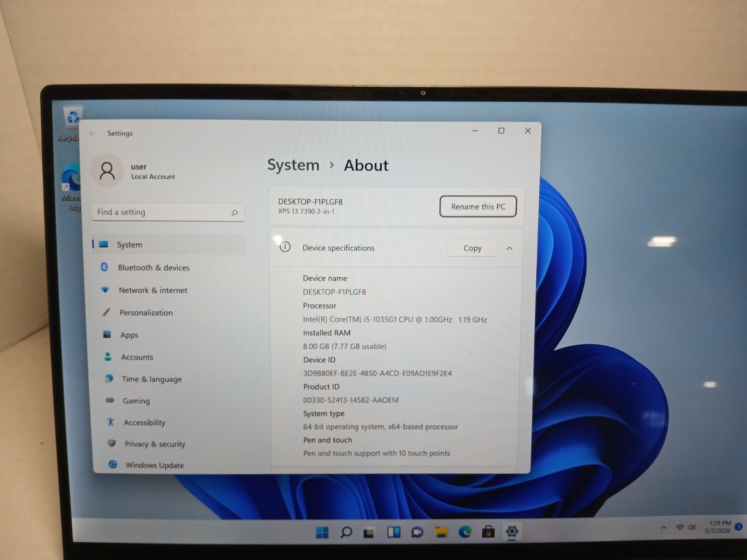Click the user Local Account name

153,171
